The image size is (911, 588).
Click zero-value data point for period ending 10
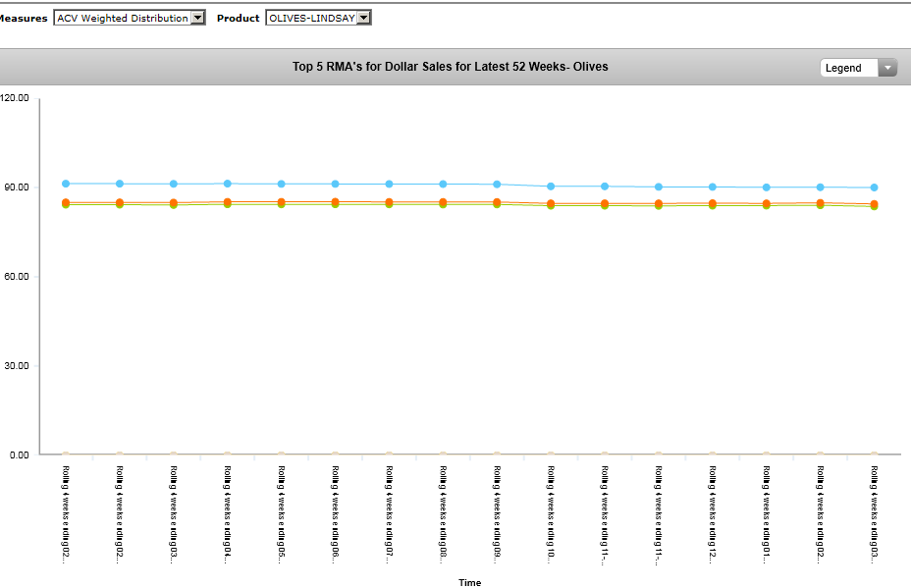point(551,454)
